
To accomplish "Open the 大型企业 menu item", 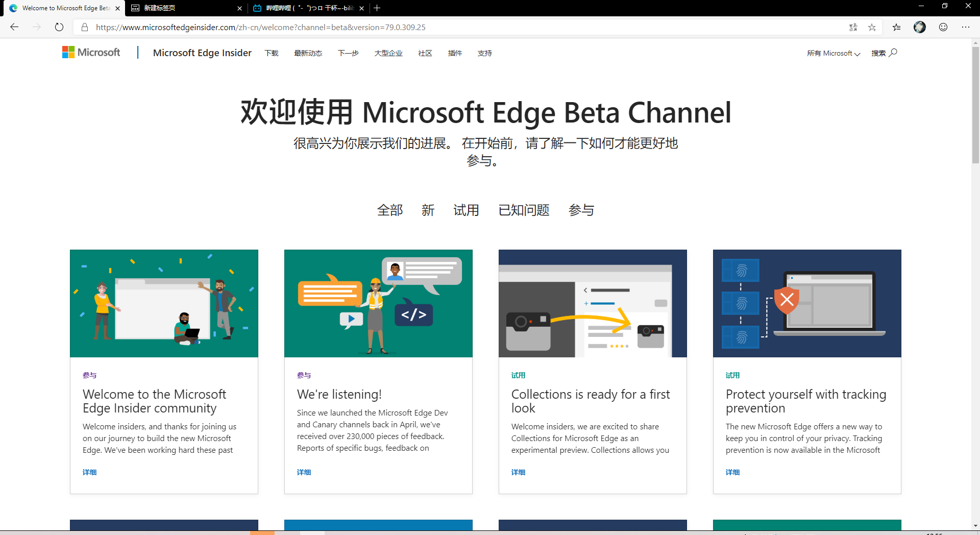I will pyautogui.click(x=388, y=53).
